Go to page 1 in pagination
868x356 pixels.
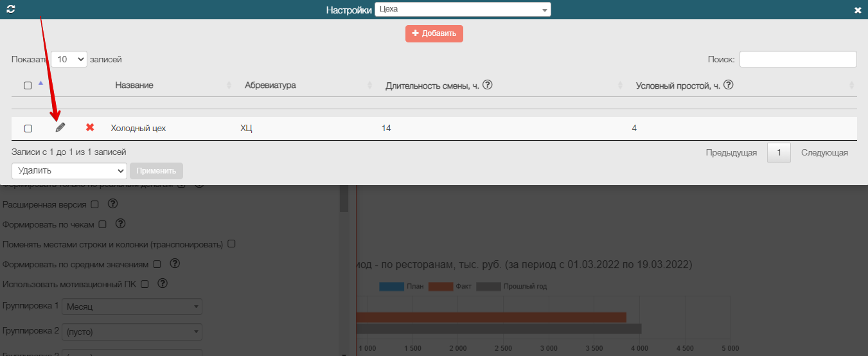pyautogui.click(x=779, y=153)
